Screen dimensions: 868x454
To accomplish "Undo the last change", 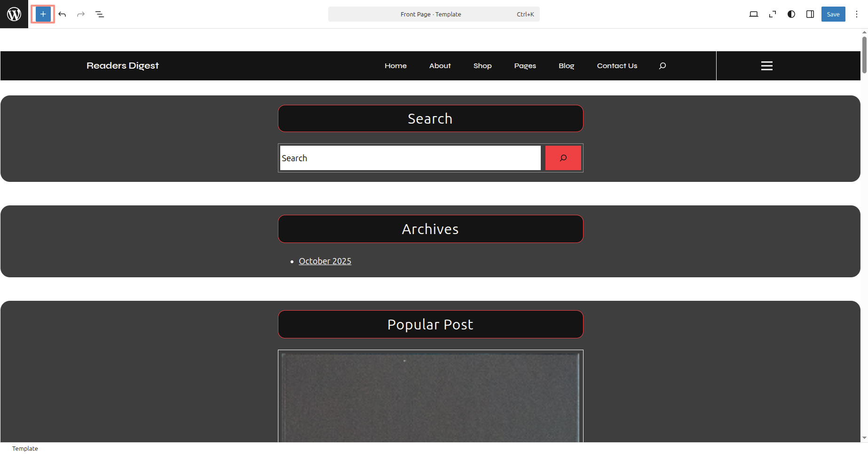I will [x=62, y=14].
